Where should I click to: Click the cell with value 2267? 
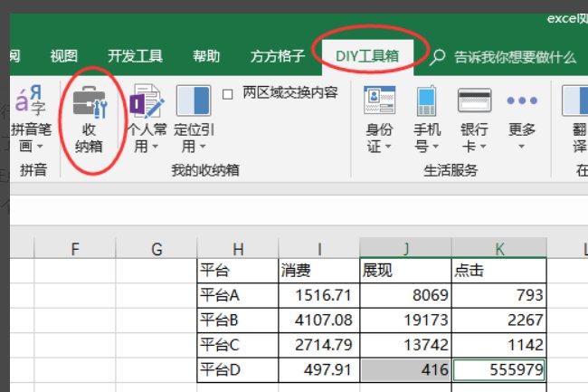click(x=498, y=320)
